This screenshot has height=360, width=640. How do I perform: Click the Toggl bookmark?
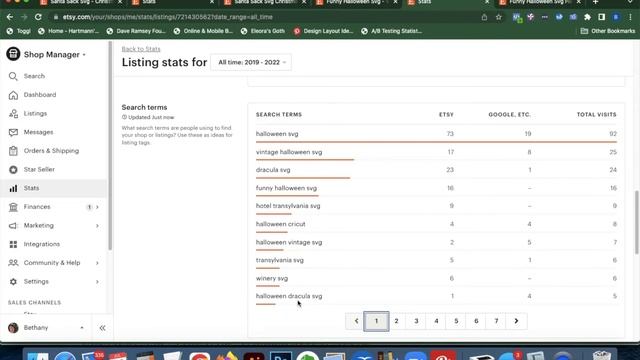pos(19,31)
